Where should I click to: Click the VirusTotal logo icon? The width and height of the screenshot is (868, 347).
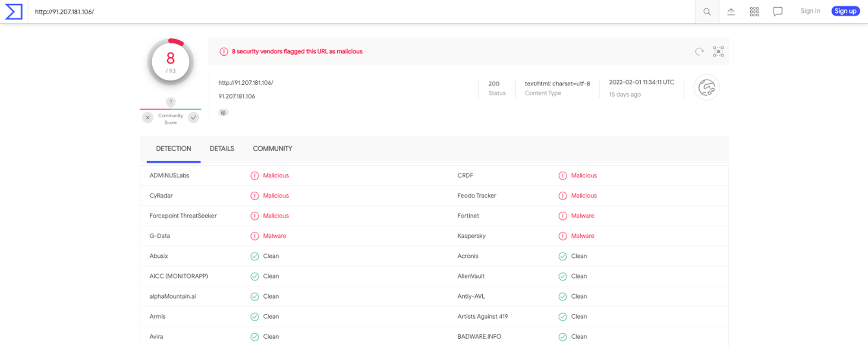14,12
